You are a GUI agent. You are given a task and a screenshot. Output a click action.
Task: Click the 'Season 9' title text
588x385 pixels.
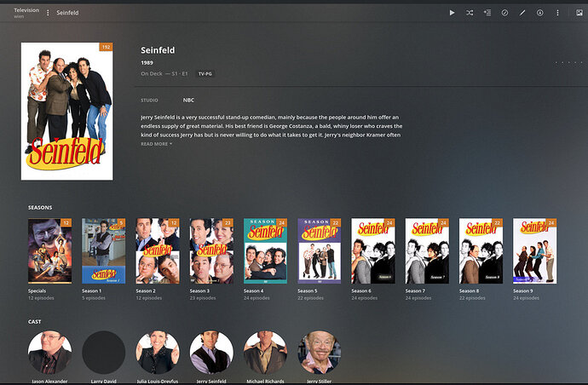click(523, 291)
